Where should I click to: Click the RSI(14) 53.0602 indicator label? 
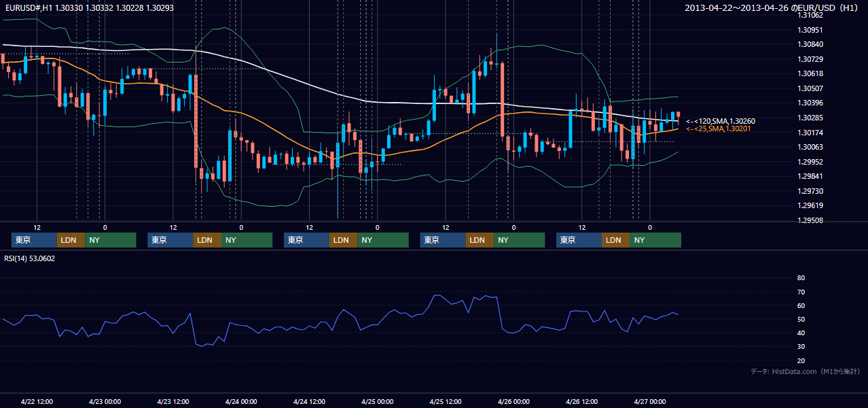tap(30, 258)
